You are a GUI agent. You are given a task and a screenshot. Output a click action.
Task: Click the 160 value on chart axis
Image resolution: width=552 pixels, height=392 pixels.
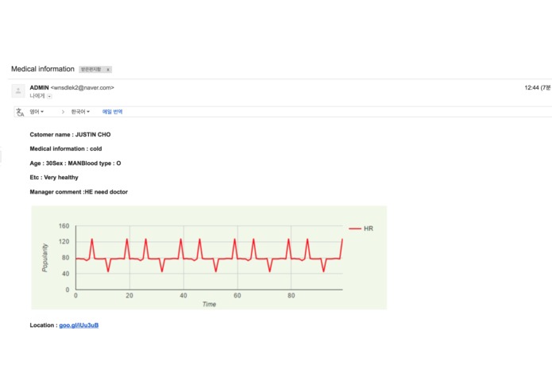click(64, 226)
